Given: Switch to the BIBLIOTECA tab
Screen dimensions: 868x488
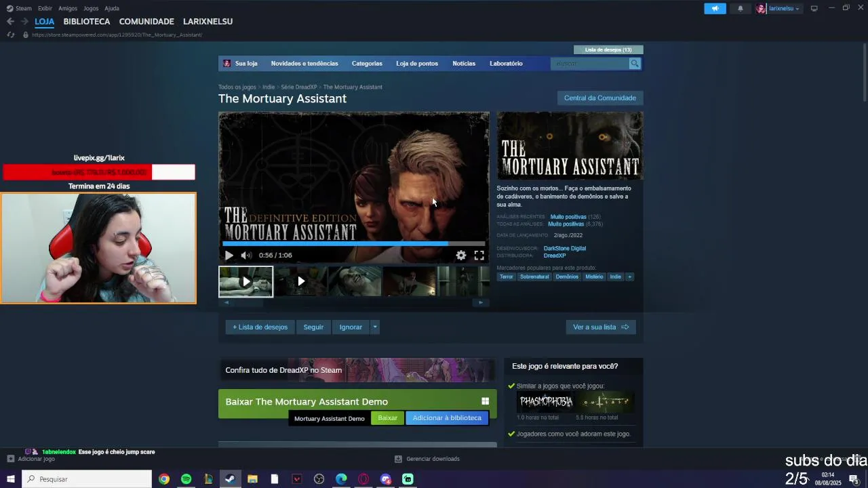Looking at the screenshot, I should click(87, 22).
